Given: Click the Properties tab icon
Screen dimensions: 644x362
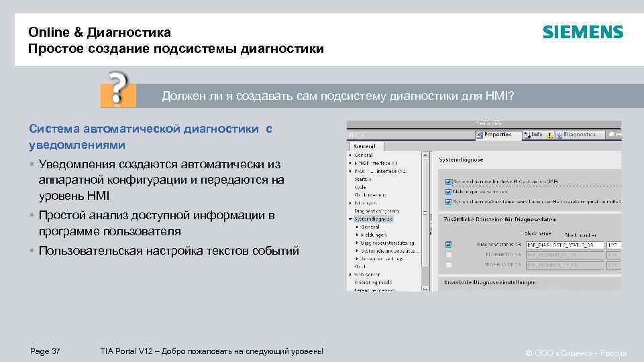Looking at the screenshot, I should tap(479, 135).
